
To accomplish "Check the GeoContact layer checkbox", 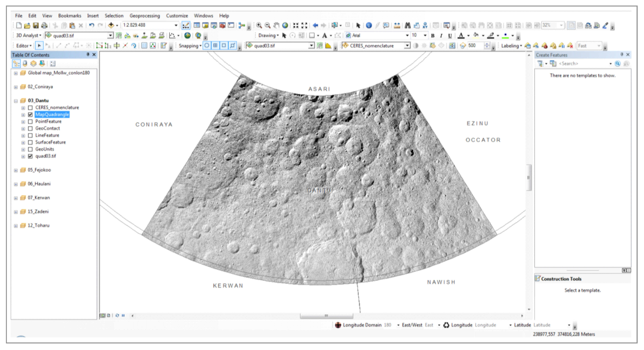I will point(30,128).
